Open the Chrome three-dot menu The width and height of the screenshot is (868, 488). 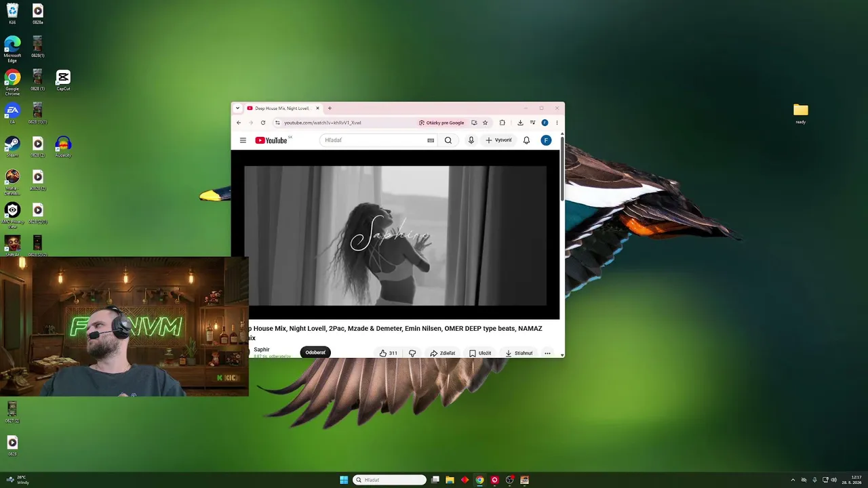(557, 123)
